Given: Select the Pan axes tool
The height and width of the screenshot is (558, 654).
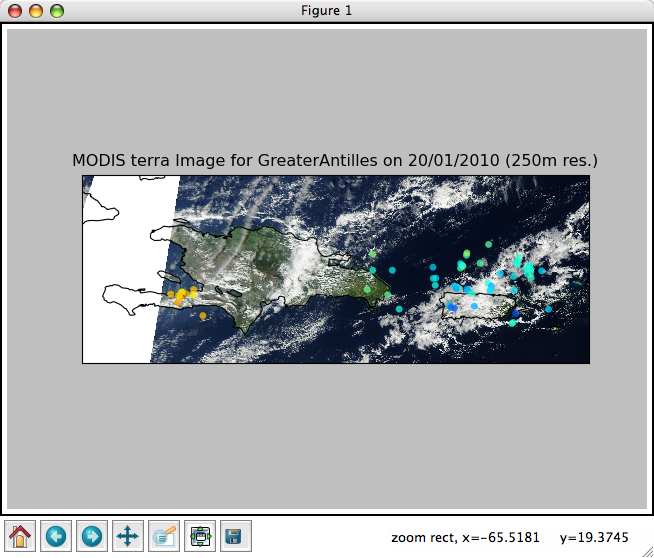Looking at the screenshot, I should [128, 536].
